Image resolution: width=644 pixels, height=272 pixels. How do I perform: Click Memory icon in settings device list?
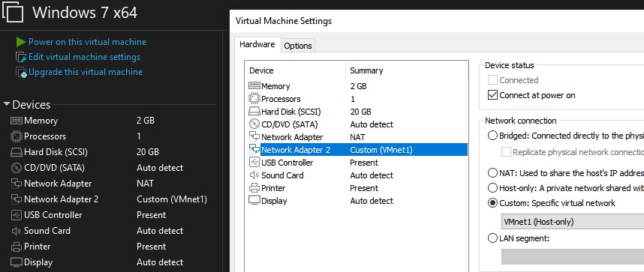pos(254,85)
